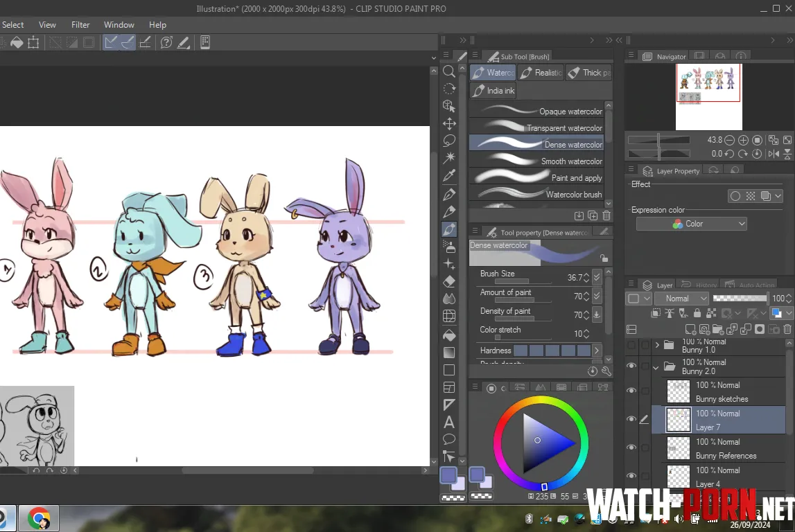Screen dimensions: 795x532
Task: Open Amount of paint dropdown arrow
Action: pos(597,296)
